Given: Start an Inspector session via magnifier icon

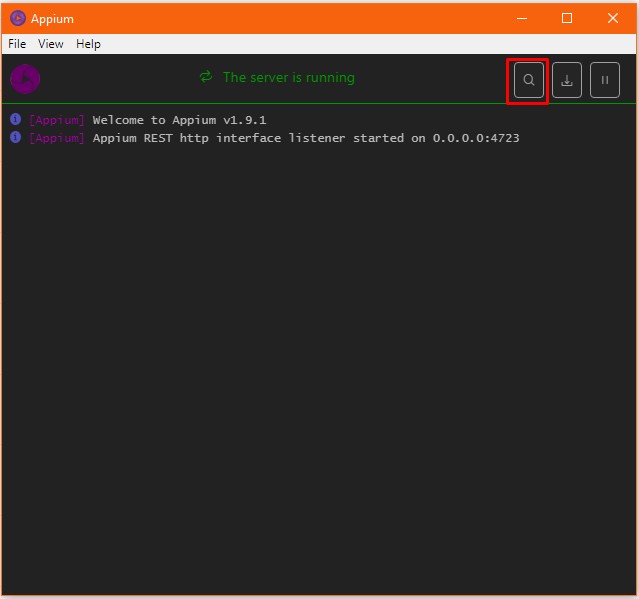Looking at the screenshot, I should point(529,80).
